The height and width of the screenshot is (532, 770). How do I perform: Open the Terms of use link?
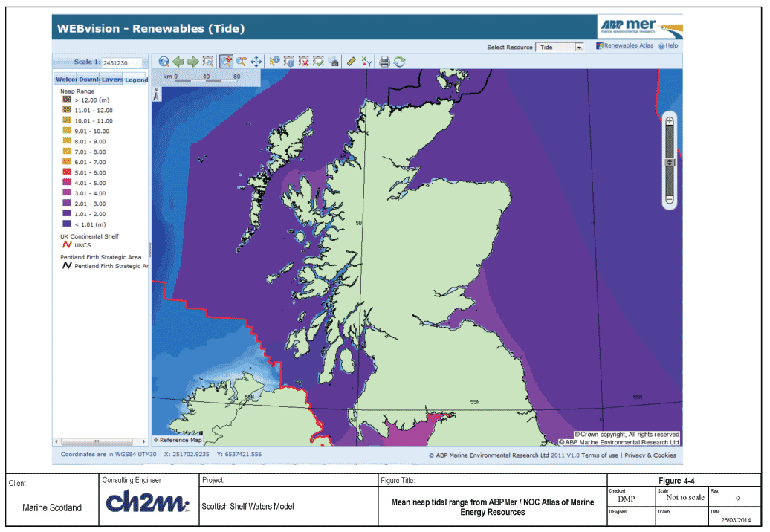tap(600, 455)
